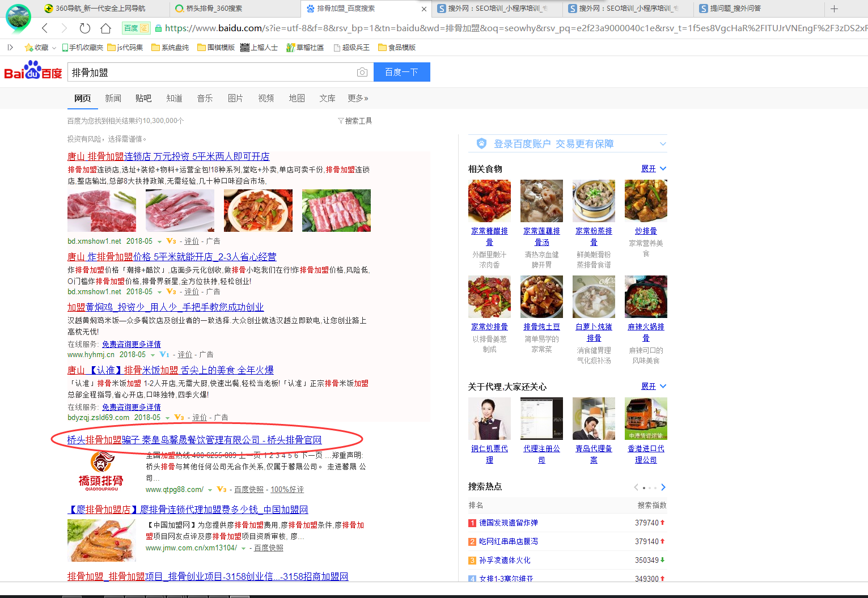The image size is (868, 598).
Task: Close the 排骨加盟_百度搜索 tab
Action: 424,9
